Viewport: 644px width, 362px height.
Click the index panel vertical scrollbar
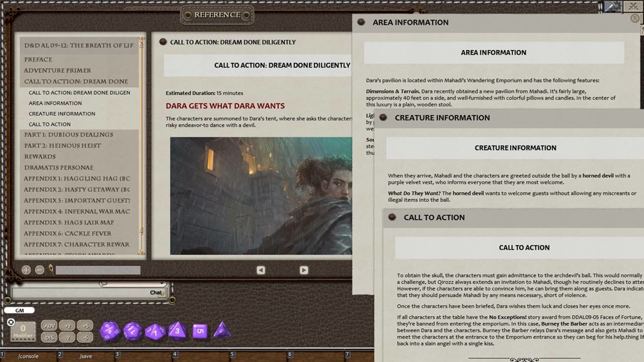pyautogui.click(x=142, y=146)
